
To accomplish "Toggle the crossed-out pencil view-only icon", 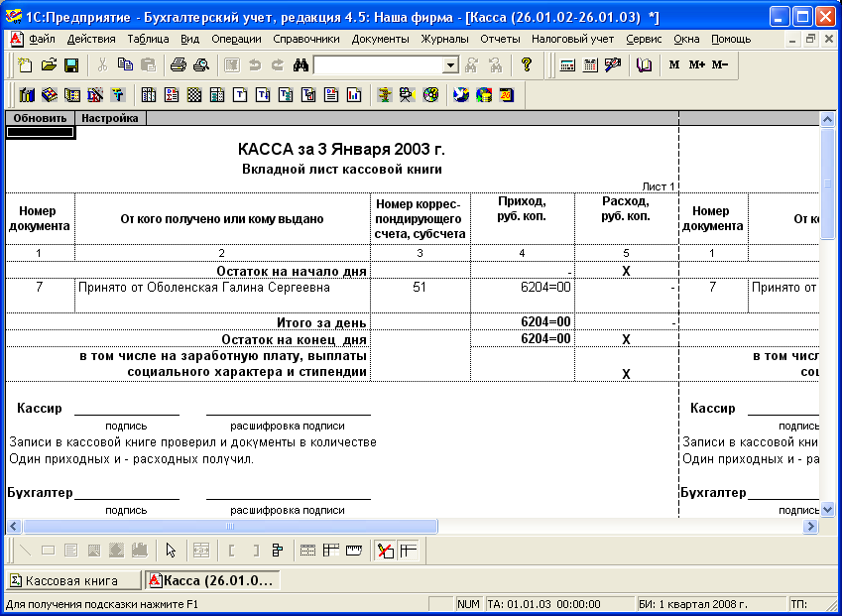I will (385, 550).
